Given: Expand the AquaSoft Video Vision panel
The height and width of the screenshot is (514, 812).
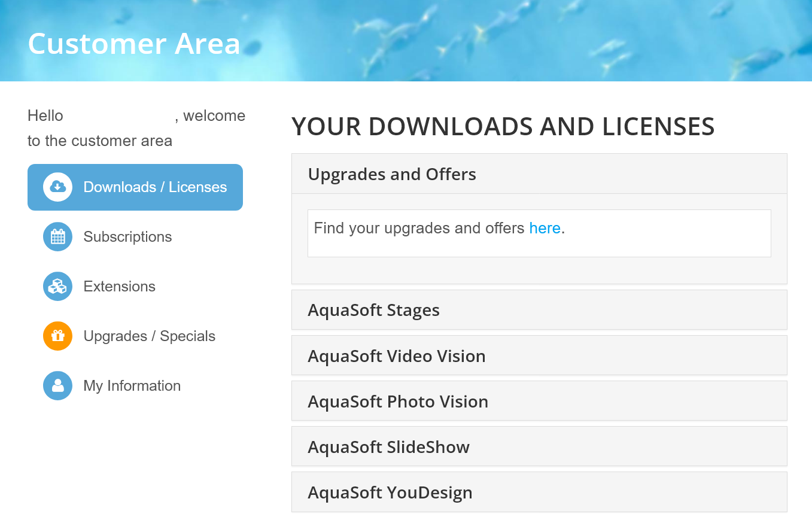Looking at the screenshot, I should tap(397, 355).
